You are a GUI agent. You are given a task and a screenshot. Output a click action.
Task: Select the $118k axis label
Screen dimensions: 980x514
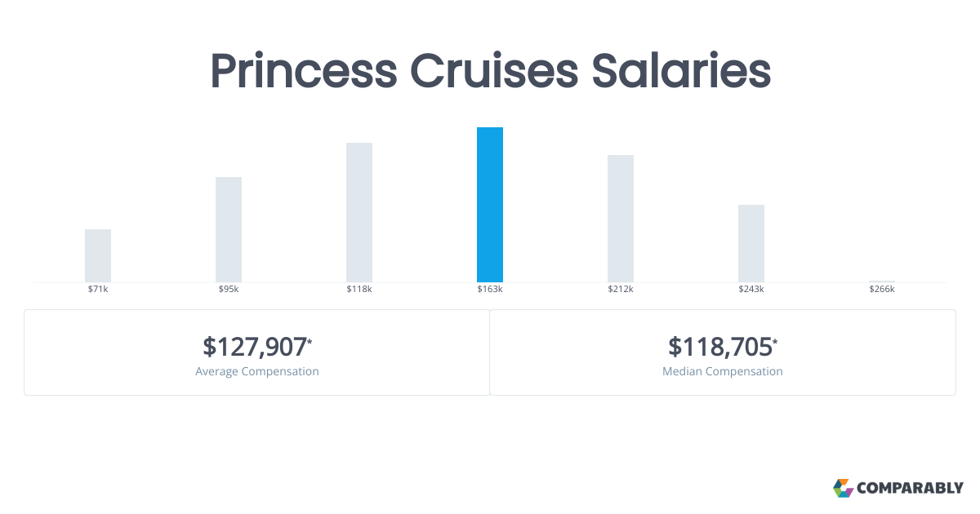(359, 290)
